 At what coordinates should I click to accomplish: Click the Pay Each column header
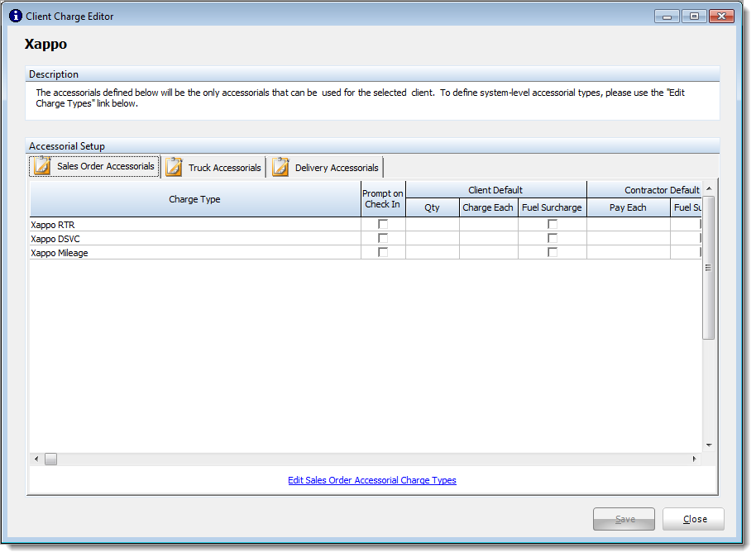click(x=629, y=207)
